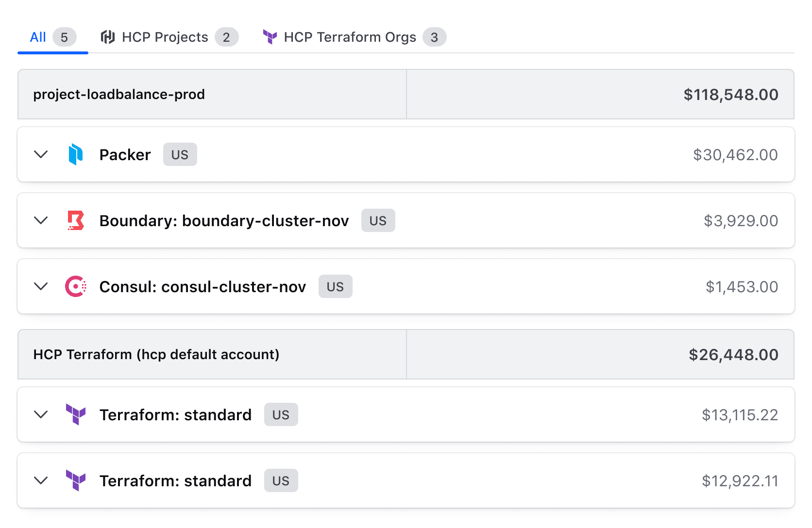Open the HCP Terraform Orgs tab

tap(350, 37)
